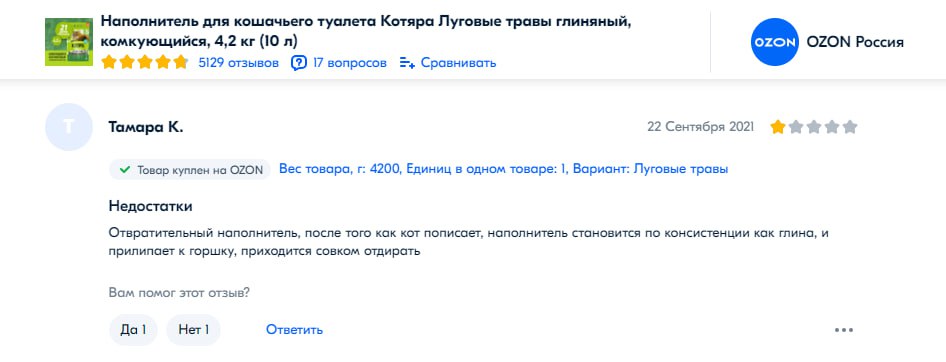Click the Товар куплен на OZON badge
The height and width of the screenshot is (362, 946).
click(x=189, y=170)
